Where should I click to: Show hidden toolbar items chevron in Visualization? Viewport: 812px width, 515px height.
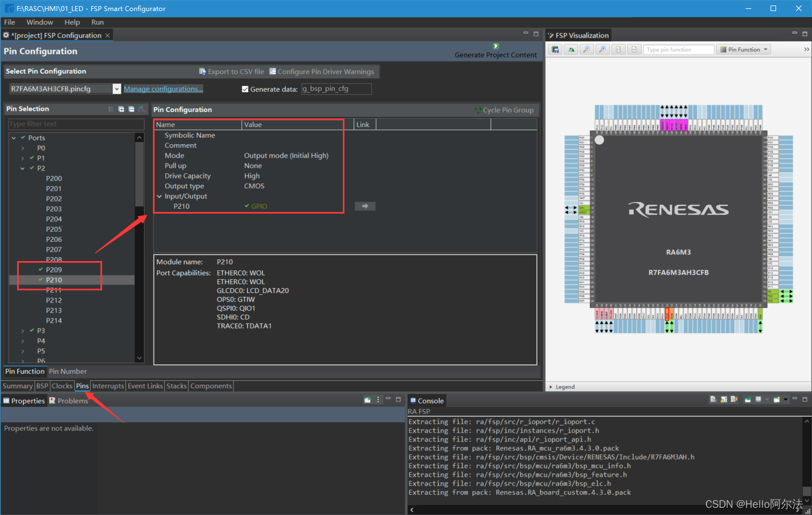tap(806, 50)
